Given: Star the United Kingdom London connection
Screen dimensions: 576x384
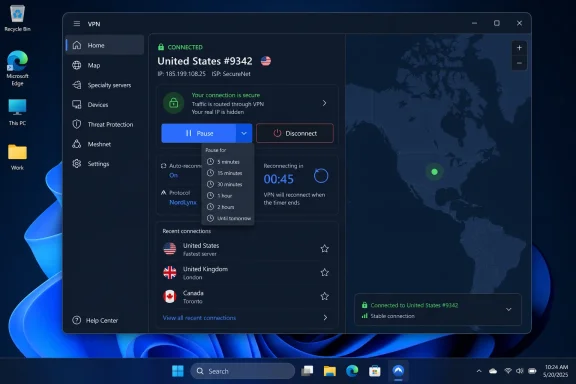Looking at the screenshot, I should [x=324, y=272].
